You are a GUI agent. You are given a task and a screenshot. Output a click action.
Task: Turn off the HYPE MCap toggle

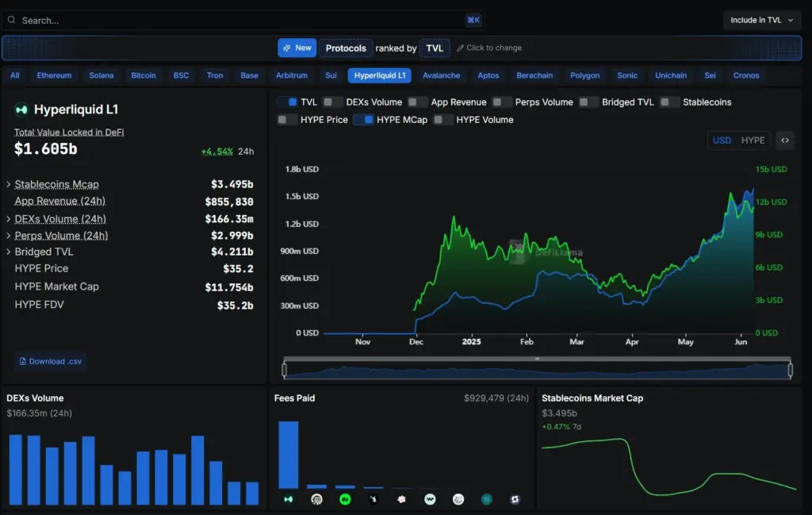coord(363,120)
